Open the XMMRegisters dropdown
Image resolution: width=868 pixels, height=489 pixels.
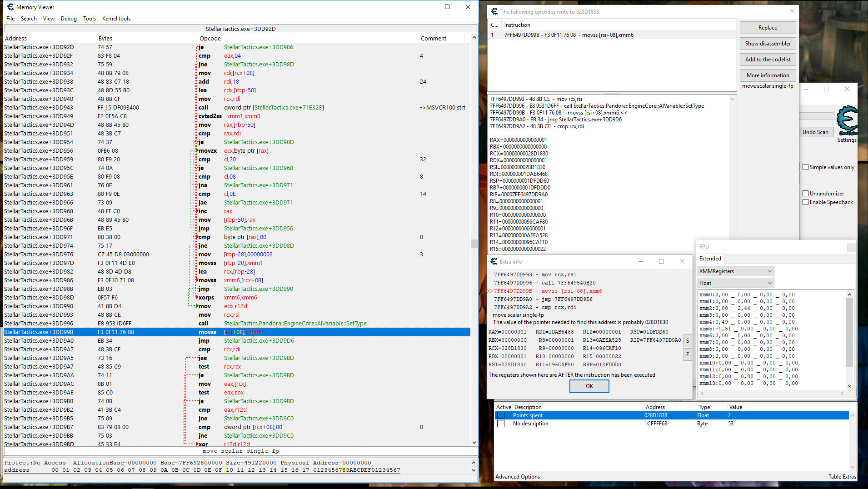735,271
